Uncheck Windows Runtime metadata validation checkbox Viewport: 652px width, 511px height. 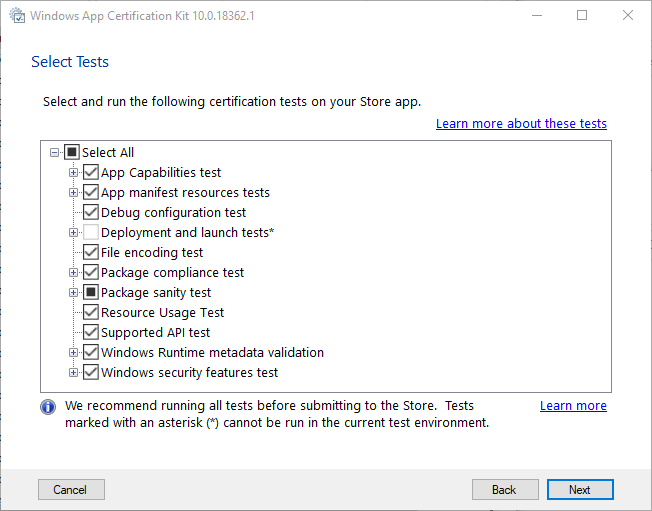[x=91, y=352]
